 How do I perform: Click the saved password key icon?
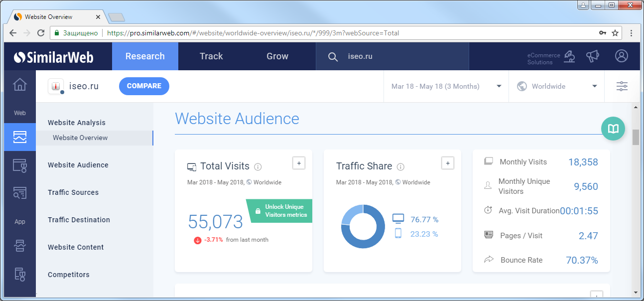[603, 33]
